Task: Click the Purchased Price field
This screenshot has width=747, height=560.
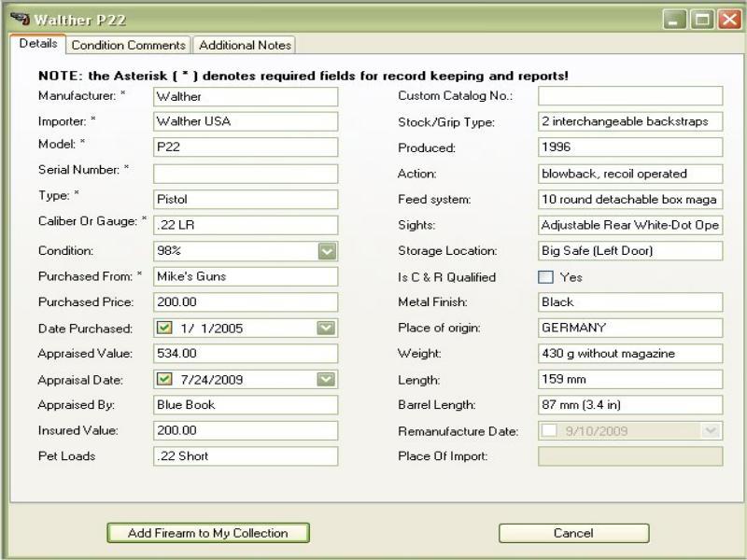Action: coord(246,301)
